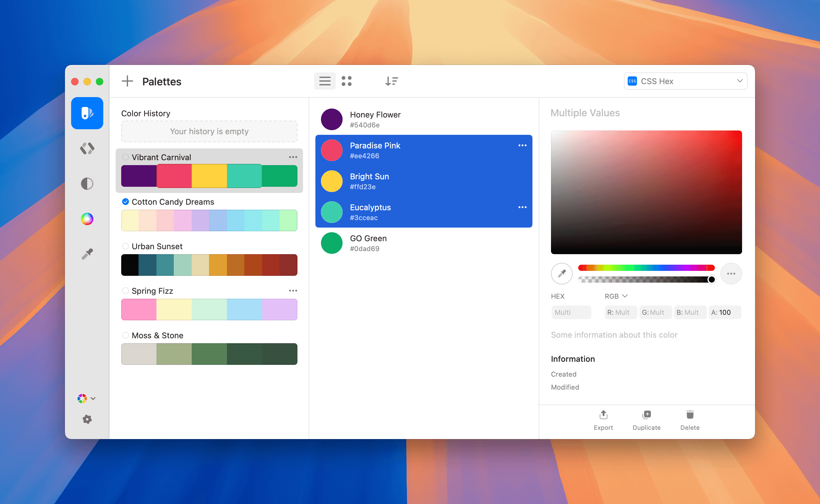This screenshot has width=820, height=504.
Task: Switch palettes to grid view
Action: click(x=347, y=81)
